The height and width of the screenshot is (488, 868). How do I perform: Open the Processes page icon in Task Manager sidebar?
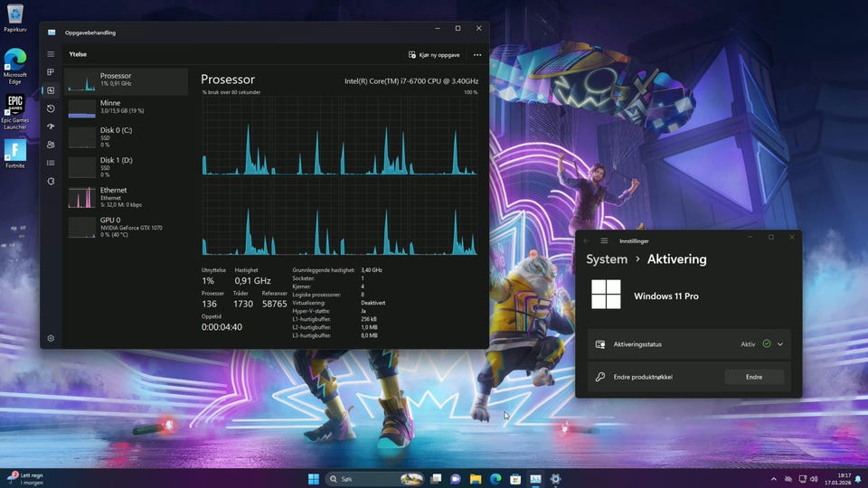[x=51, y=72]
